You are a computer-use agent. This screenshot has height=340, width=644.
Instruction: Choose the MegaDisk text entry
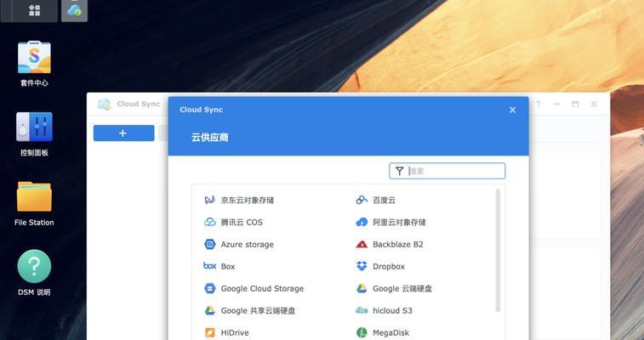390,333
